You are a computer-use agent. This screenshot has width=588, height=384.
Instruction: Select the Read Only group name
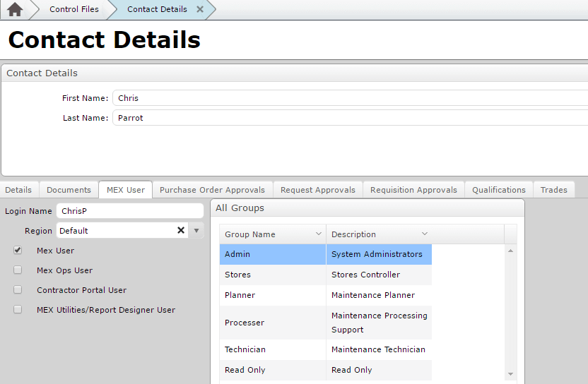point(245,370)
